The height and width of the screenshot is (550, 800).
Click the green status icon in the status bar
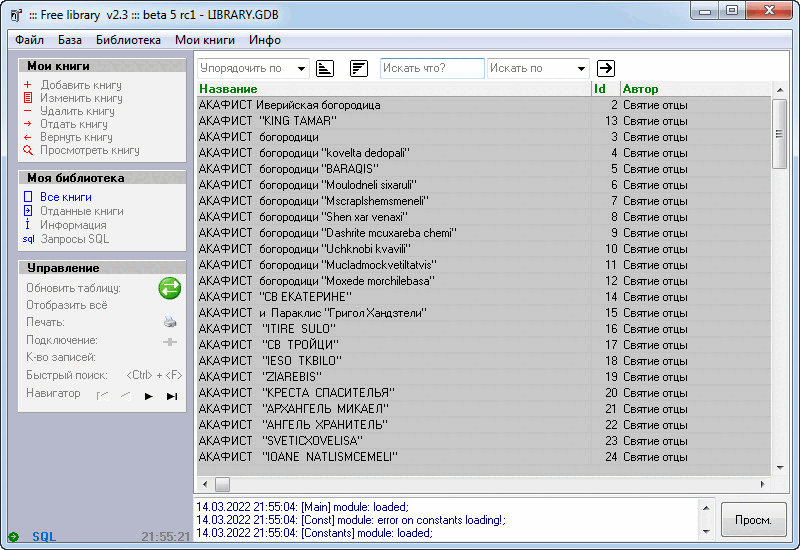(13, 537)
